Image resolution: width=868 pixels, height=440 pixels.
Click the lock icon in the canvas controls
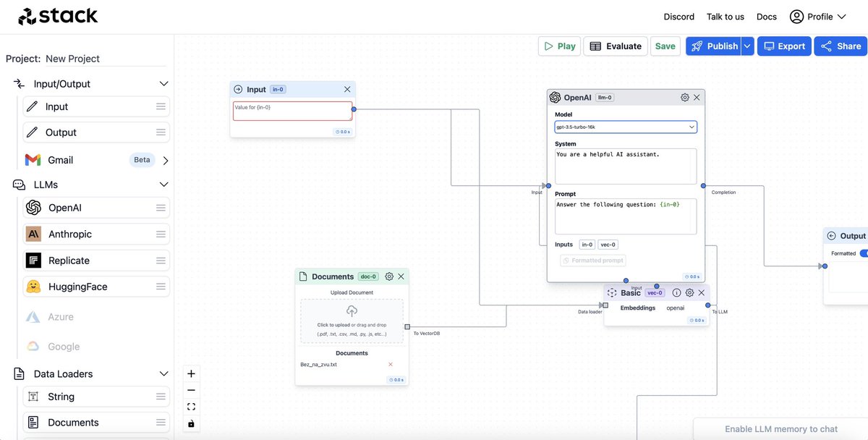coord(191,423)
